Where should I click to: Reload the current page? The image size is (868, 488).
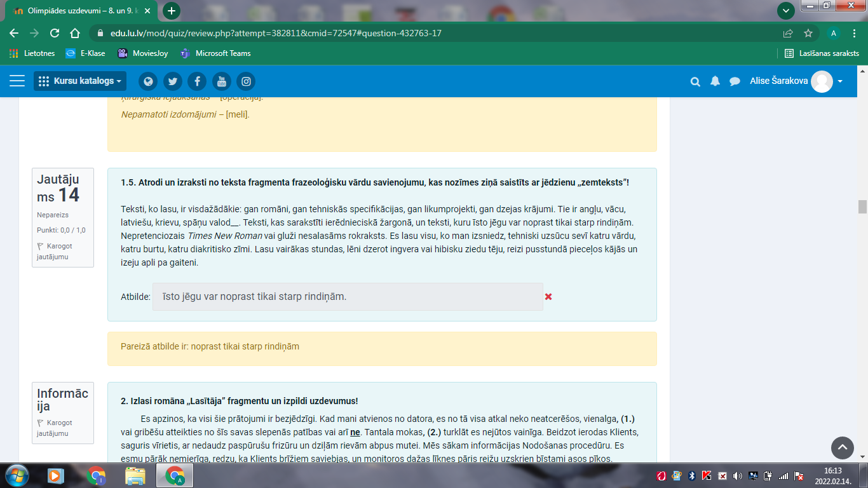point(55,33)
